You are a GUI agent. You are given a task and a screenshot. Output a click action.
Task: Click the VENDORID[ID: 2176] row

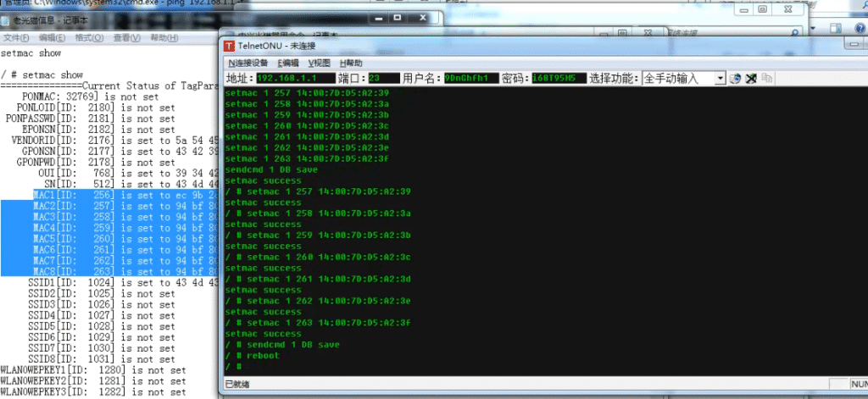[x=114, y=141]
